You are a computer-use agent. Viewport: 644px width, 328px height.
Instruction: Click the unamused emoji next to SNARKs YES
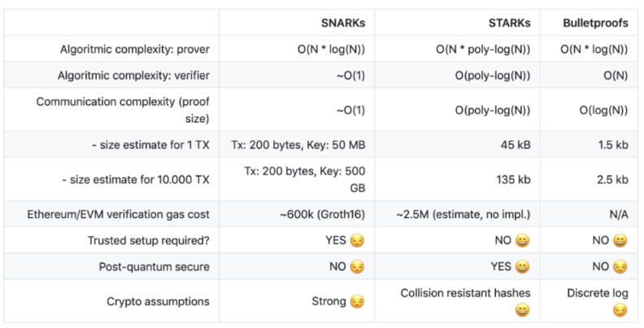(x=357, y=240)
